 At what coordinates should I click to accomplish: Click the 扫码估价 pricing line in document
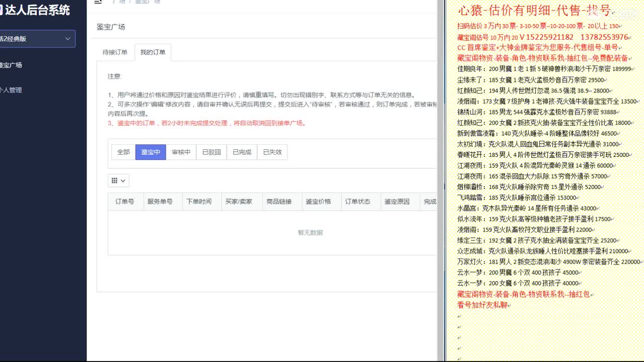pos(539,26)
